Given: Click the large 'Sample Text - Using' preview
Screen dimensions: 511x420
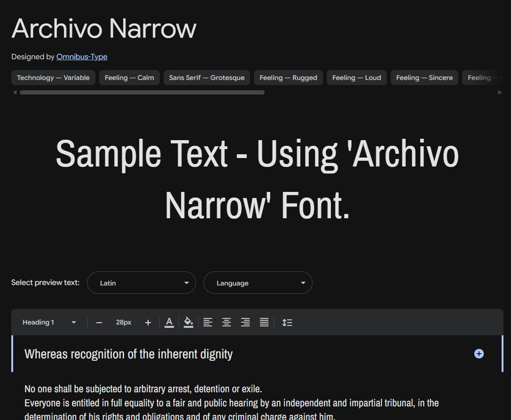Looking at the screenshot, I should pos(257,179).
